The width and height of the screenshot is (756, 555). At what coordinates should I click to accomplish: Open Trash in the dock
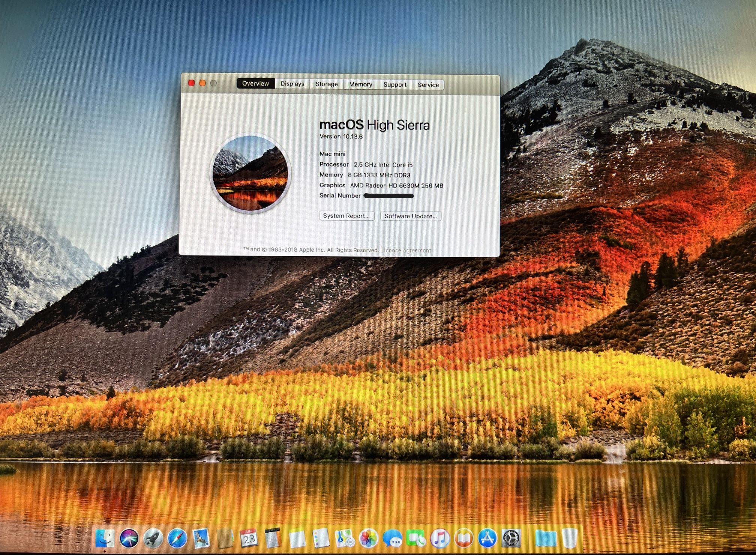click(570, 538)
